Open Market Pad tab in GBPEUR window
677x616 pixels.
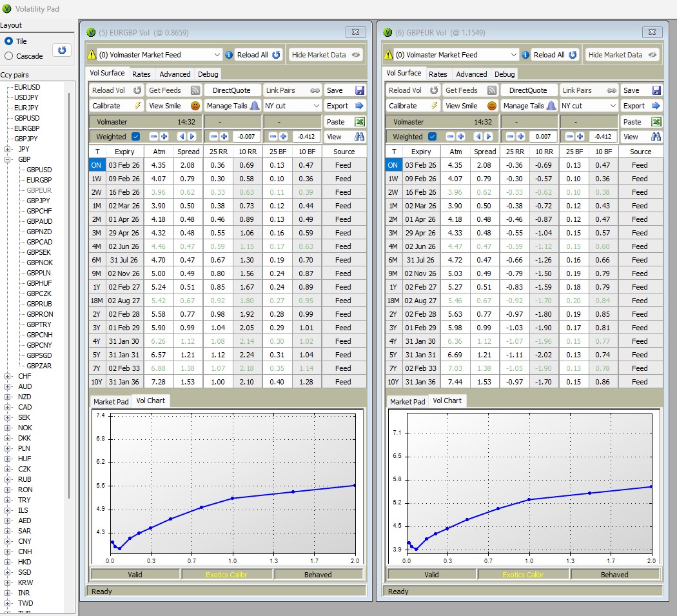pyautogui.click(x=407, y=401)
